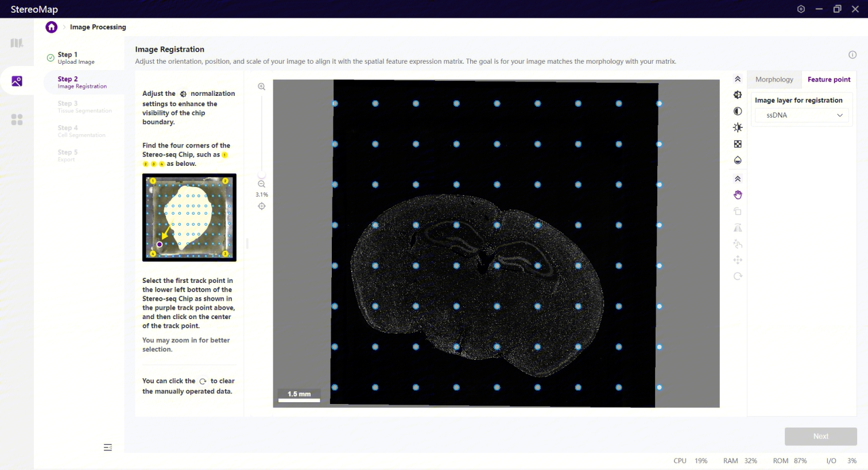Click the normalization settings icon in toolbar
This screenshot has height=470, width=868.
tap(738, 95)
